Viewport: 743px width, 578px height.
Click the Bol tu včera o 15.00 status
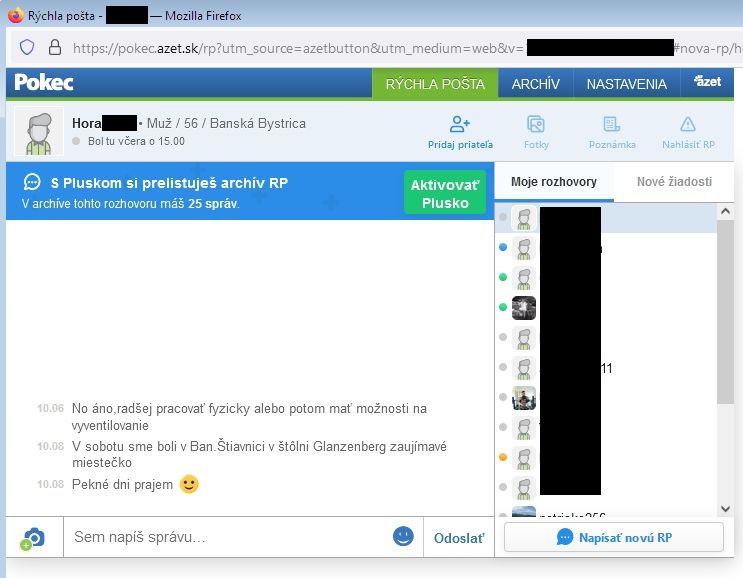(x=136, y=141)
